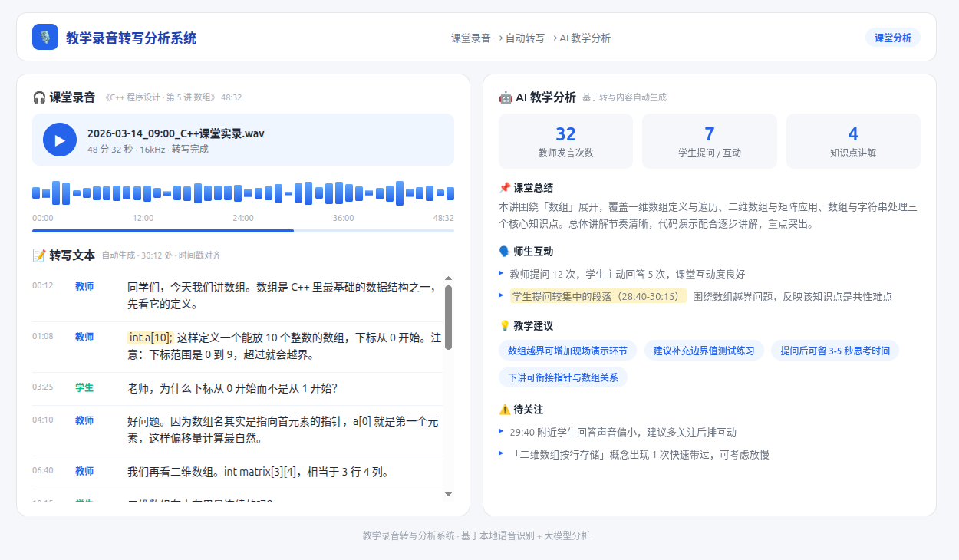Click the headphones icon beside 课堂录音
The height and width of the screenshot is (560, 959).
click(39, 97)
